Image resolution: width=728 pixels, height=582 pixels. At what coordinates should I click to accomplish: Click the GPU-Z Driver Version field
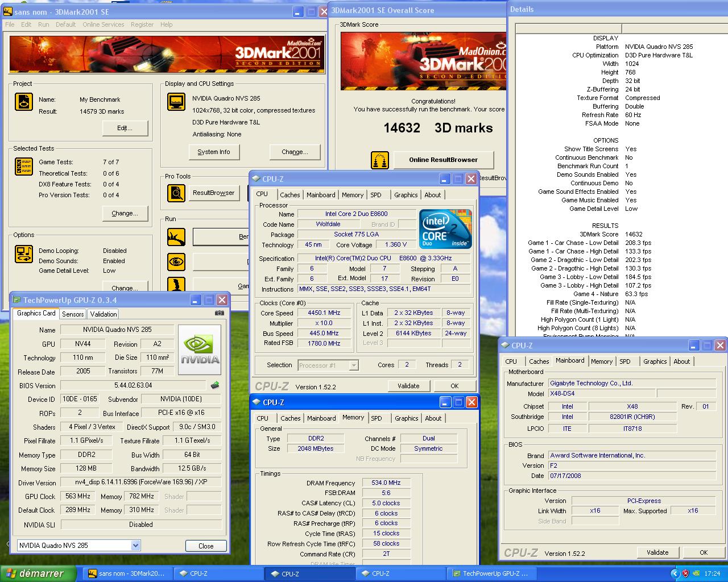pos(141,483)
